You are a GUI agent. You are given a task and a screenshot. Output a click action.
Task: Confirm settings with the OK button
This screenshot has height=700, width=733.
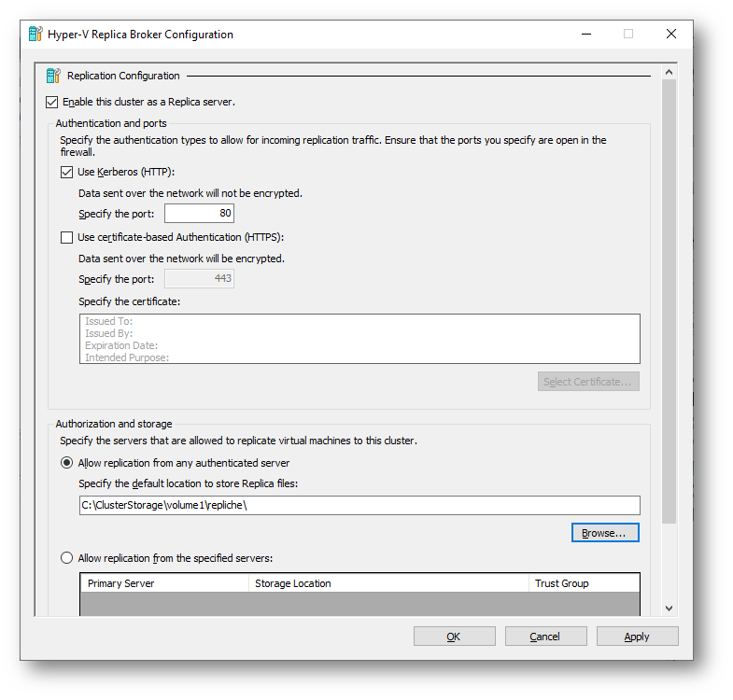coord(454,637)
